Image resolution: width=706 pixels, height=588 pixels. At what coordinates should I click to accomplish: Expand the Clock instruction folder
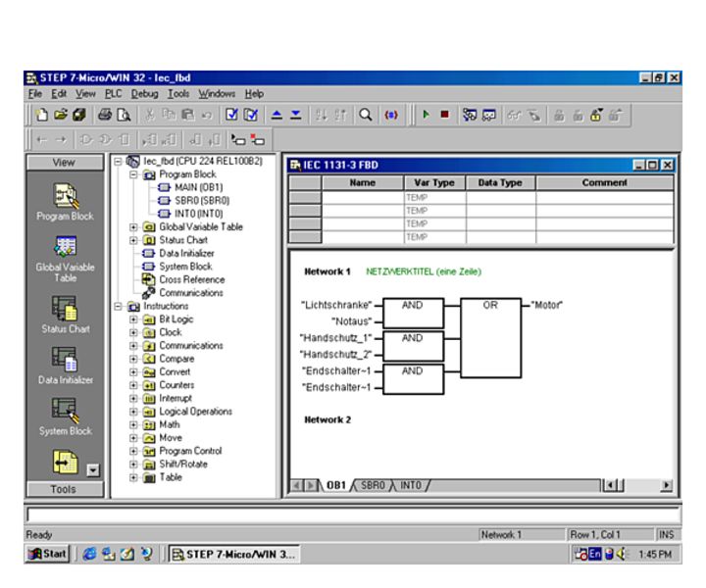[x=133, y=332]
